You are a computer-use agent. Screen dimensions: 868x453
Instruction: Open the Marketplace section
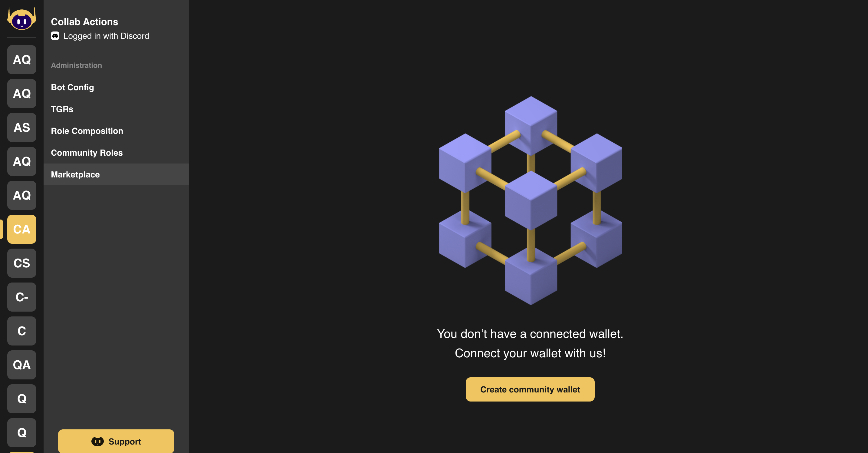(x=75, y=174)
